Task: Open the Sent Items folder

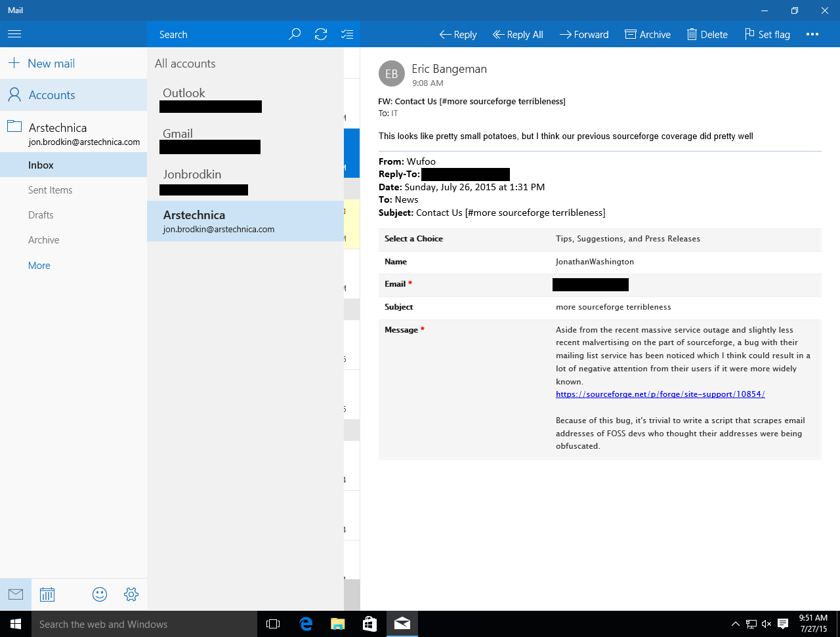Action: (50, 190)
